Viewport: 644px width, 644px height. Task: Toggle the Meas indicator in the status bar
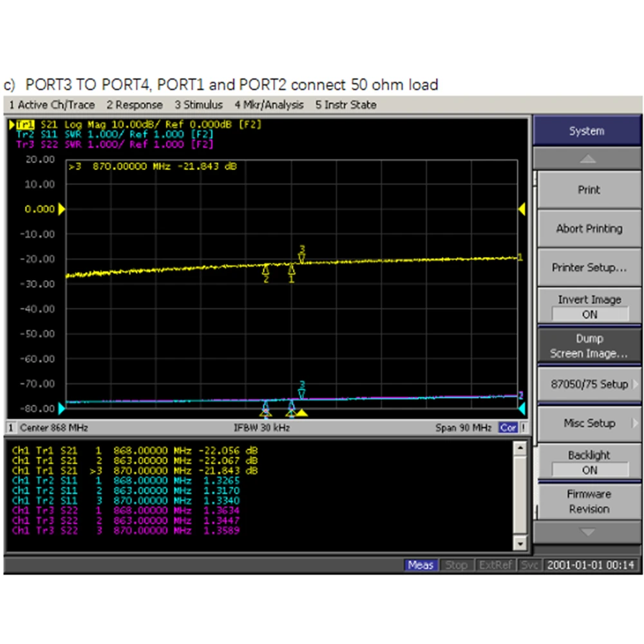tap(421, 565)
